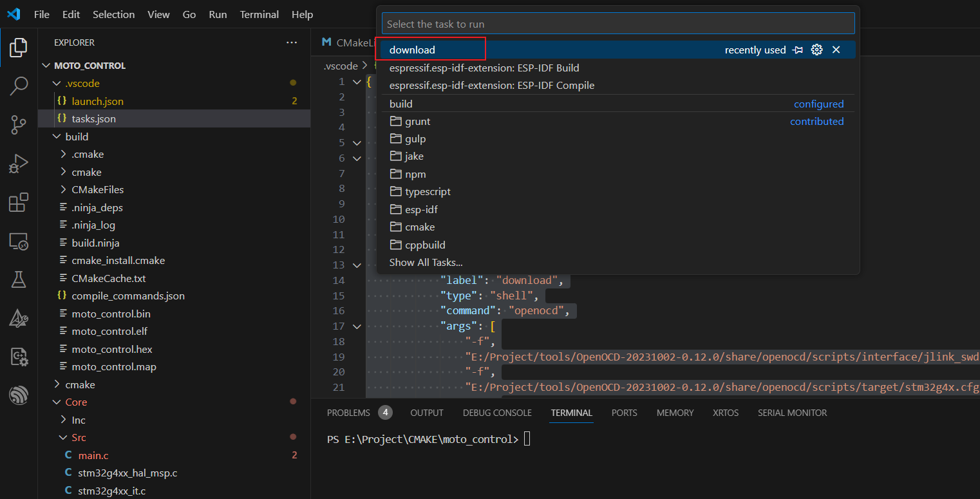Open settings gear for the download task
This screenshot has height=499, width=980.
coord(816,49)
